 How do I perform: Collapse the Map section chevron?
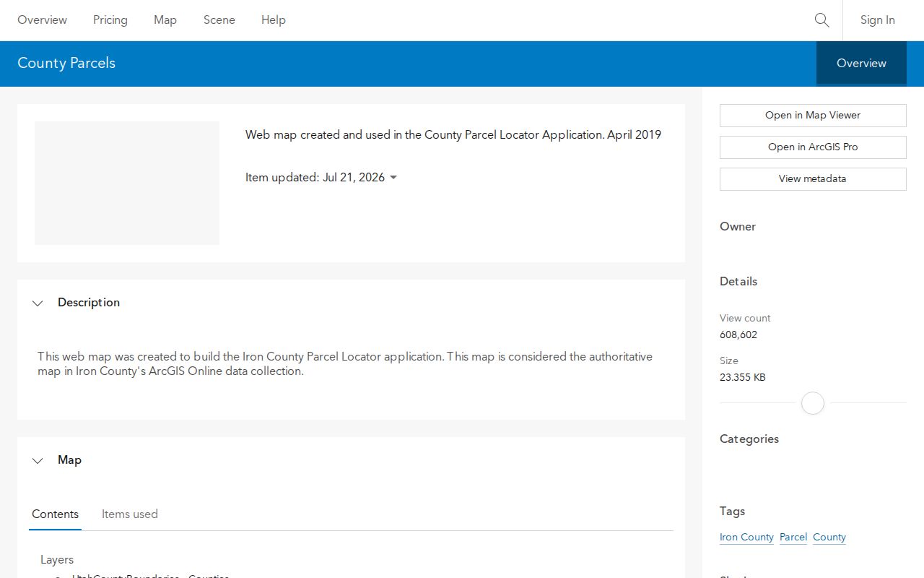[38, 461]
